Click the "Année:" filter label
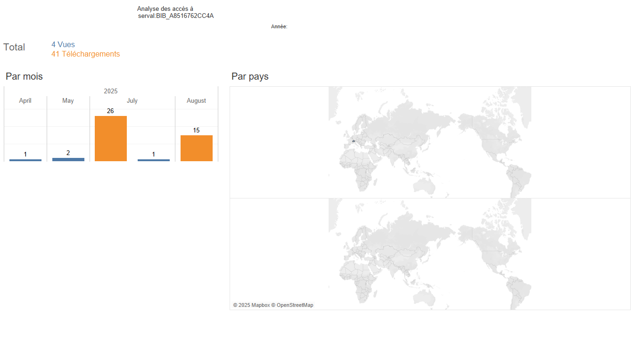This screenshot has width=644, height=362. (x=279, y=27)
